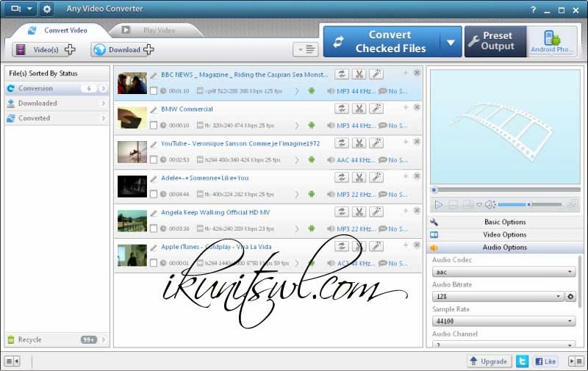Click plus icon on YouTube Veronique row
The image size is (588, 371).
pos(406,142)
